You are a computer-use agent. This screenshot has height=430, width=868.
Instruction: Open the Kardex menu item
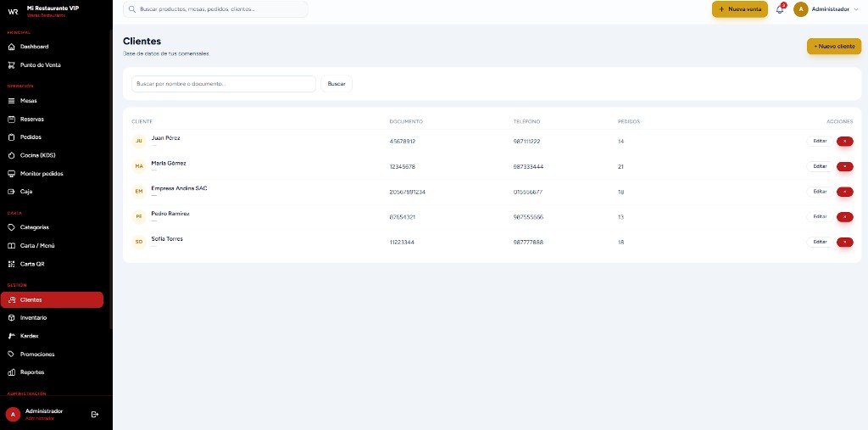[x=52, y=337]
